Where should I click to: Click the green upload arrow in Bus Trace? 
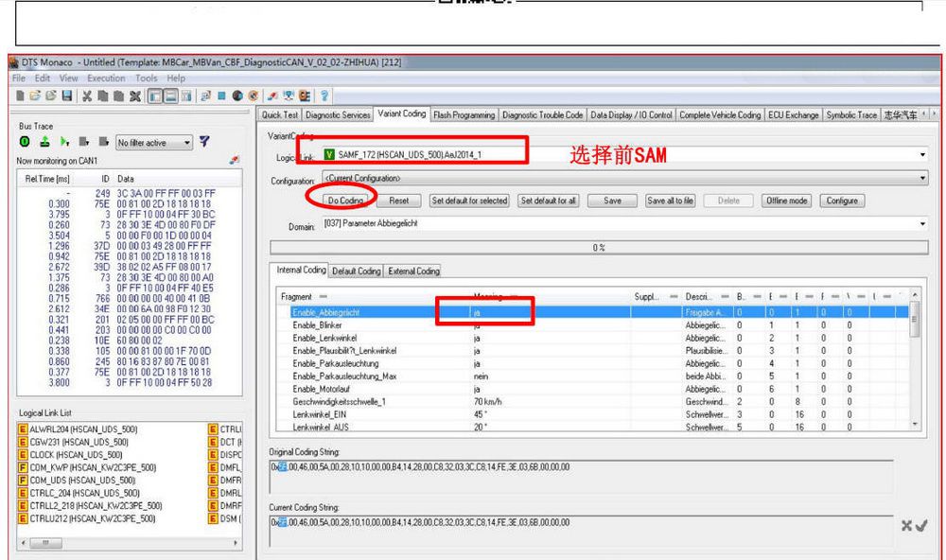pyautogui.click(x=44, y=142)
